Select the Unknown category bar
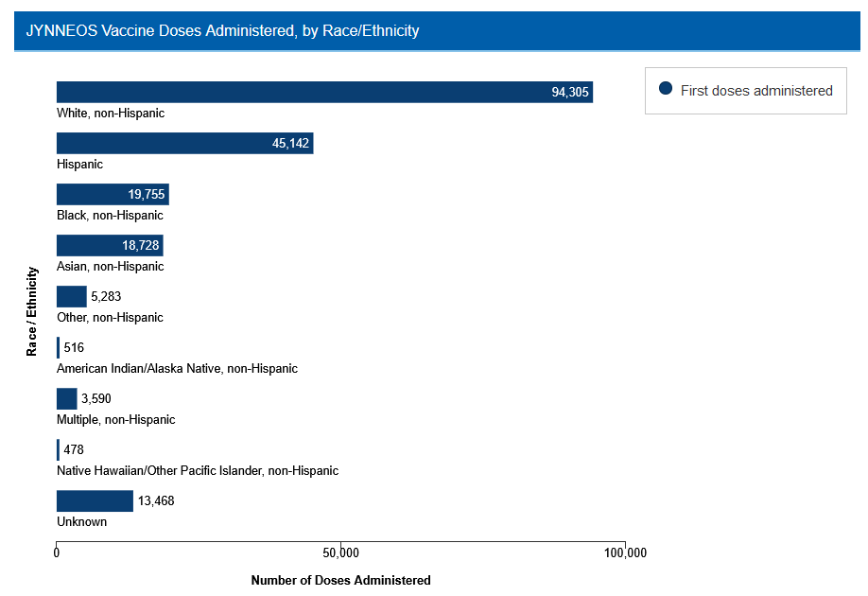Image resolution: width=868 pixels, height=596 pixels. point(95,500)
